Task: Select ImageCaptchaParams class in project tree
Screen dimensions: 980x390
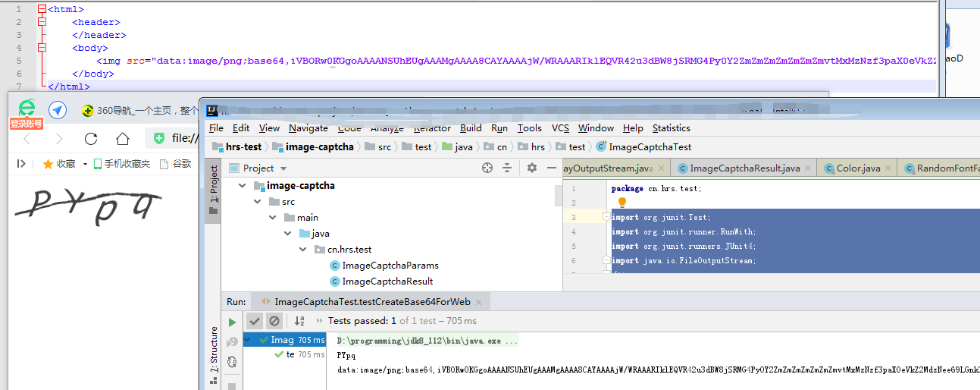Action: tap(384, 266)
